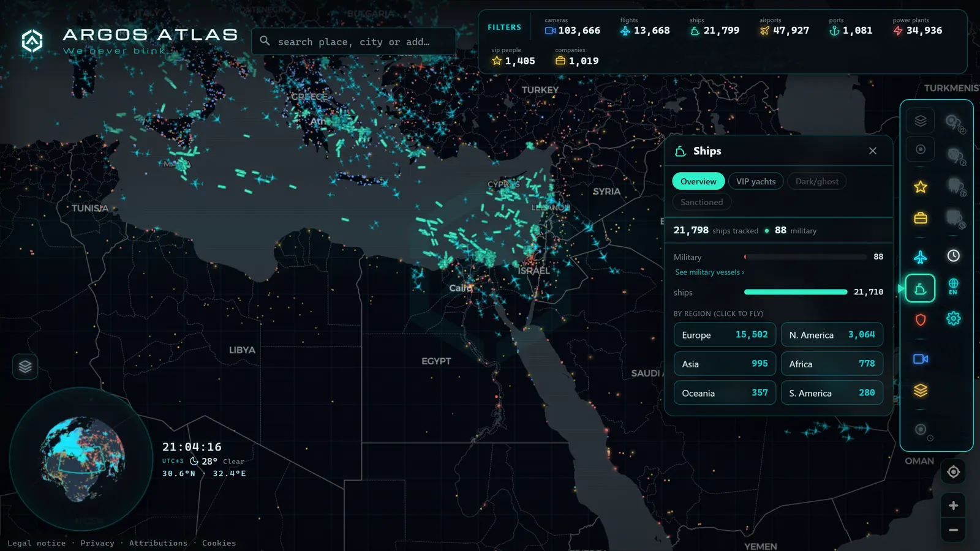Open the red shield military layer icon

click(x=920, y=320)
